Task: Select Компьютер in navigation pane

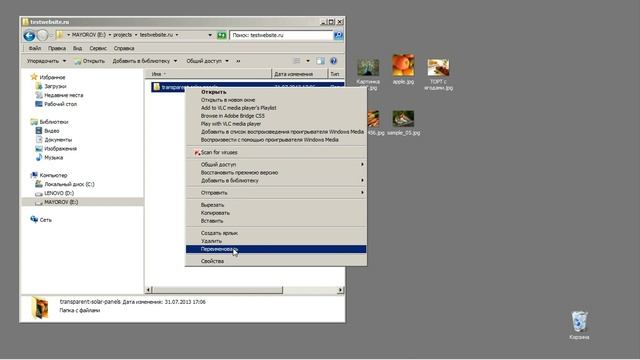Action: pyautogui.click(x=49, y=175)
